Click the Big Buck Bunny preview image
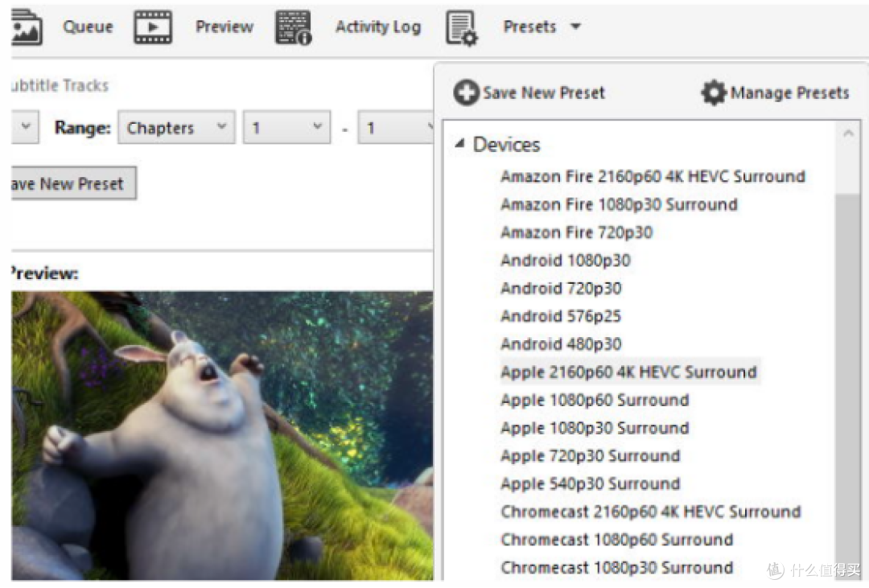 pyautogui.click(x=222, y=436)
